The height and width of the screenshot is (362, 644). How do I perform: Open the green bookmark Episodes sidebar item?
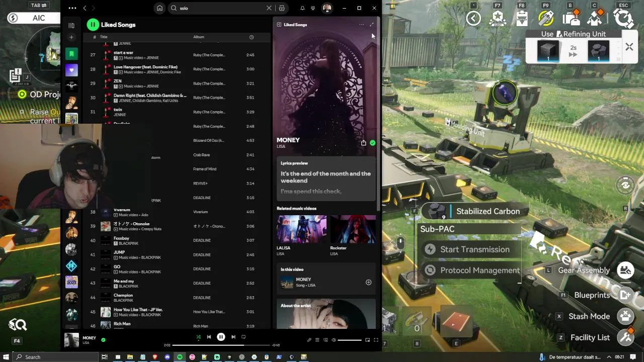tap(71, 54)
